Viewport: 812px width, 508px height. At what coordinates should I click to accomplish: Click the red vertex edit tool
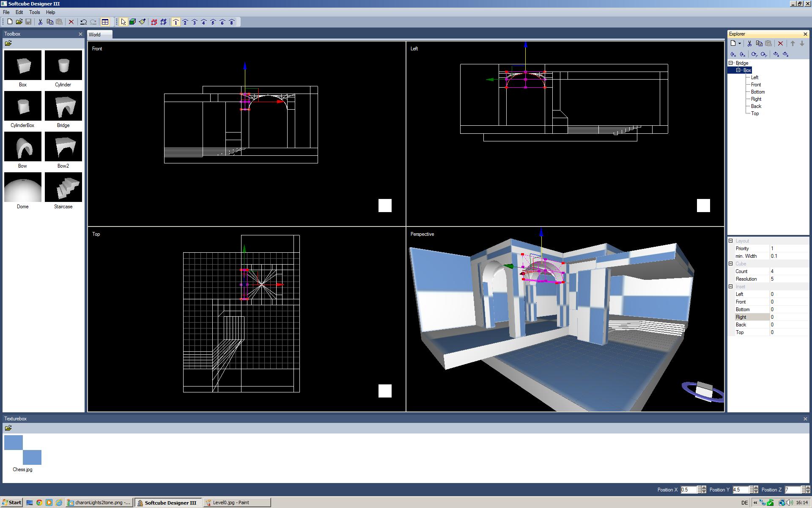pyautogui.click(x=154, y=22)
